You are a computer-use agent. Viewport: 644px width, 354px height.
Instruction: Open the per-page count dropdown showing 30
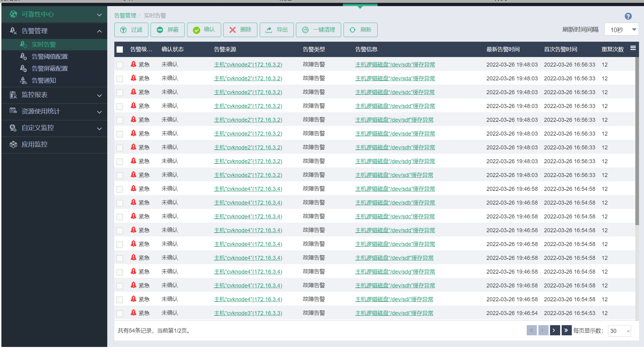(619, 331)
